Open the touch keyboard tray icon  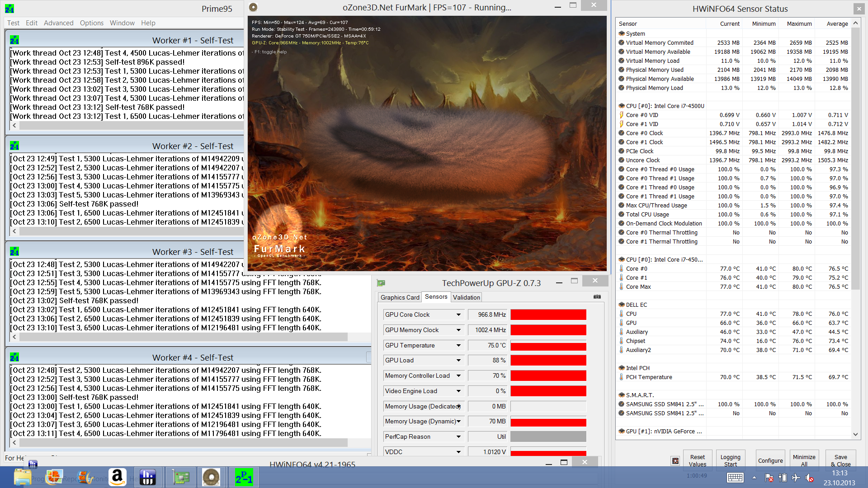pyautogui.click(x=735, y=478)
